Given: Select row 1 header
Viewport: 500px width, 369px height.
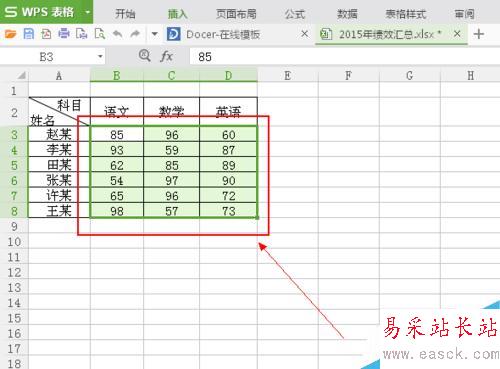Looking at the screenshot, I should (14, 90).
